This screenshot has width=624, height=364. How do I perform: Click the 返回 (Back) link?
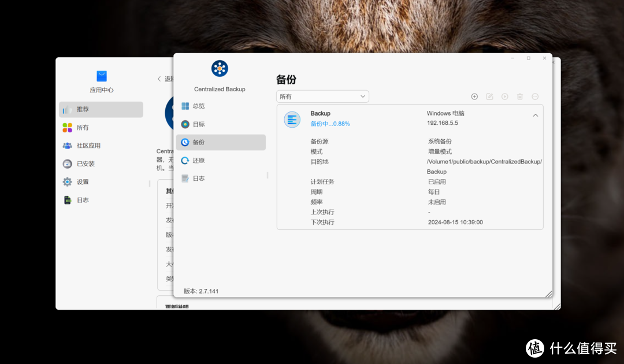click(x=166, y=78)
